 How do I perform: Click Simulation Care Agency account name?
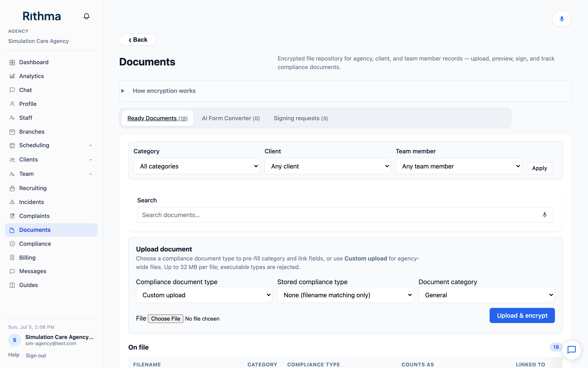pyautogui.click(x=59, y=337)
